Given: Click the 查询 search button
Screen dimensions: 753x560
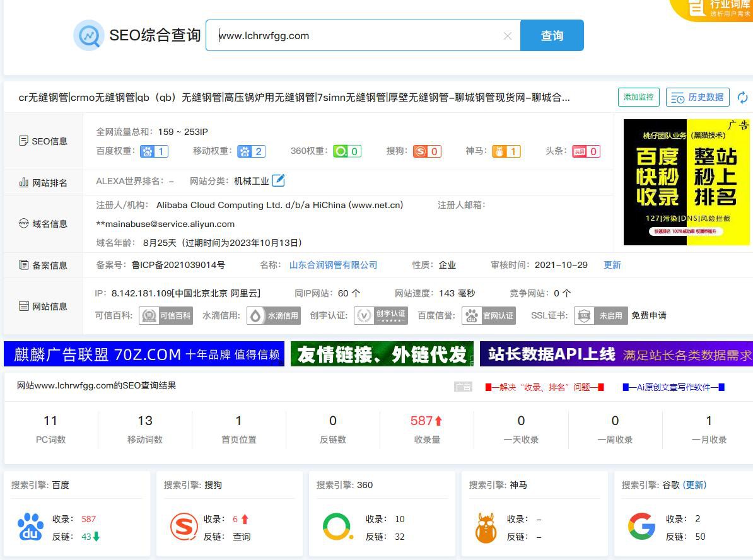Looking at the screenshot, I should tap(552, 35).
